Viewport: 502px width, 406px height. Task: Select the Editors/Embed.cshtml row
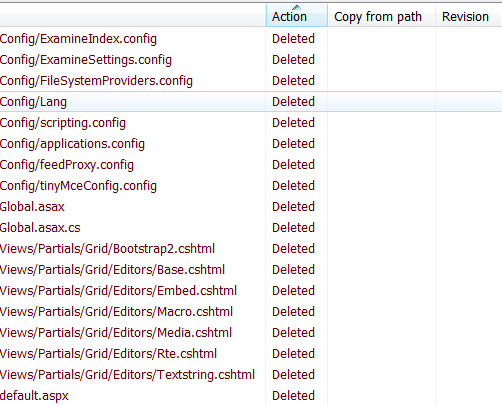click(251, 291)
